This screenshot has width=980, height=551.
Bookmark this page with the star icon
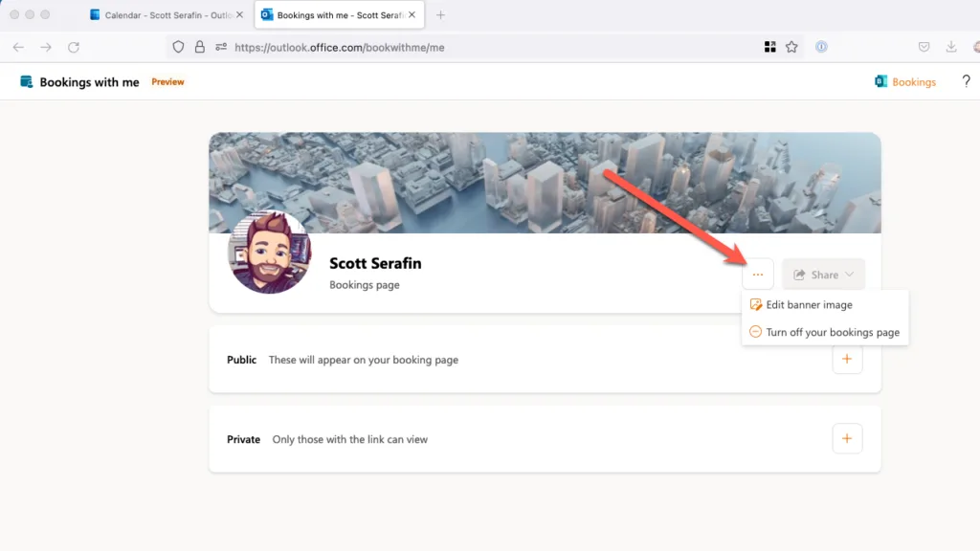coord(791,47)
